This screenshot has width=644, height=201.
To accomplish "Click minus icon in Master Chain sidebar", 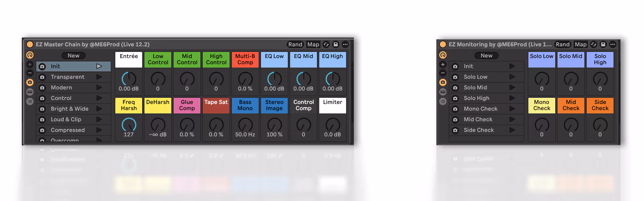I will 30,73.
